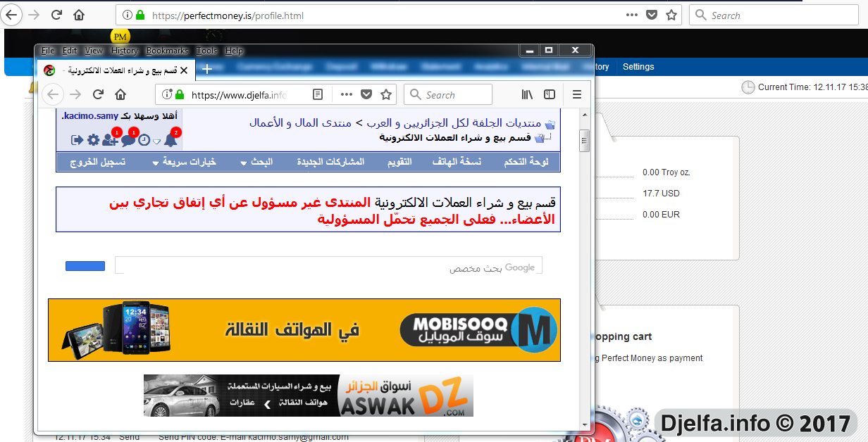868x442 pixels.
Task: Save djelfa.info page to Pocket
Action: 366,94
